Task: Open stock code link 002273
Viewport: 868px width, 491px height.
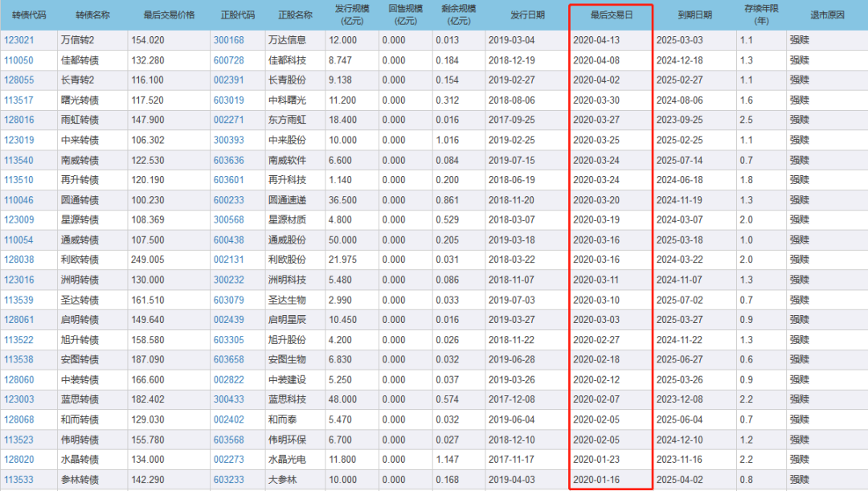Action: pyautogui.click(x=228, y=460)
